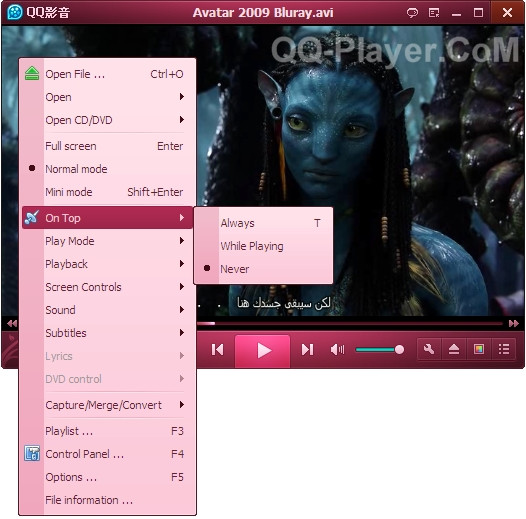
Task: Click the large pink Play button
Action: [263, 350]
